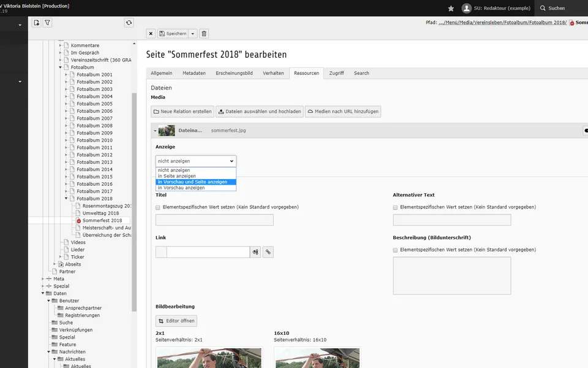Image resolution: width=588 pixels, height=368 pixels.
Task: Check the Alternativer Text override checkbox
Action: click(x=396, y=207)
